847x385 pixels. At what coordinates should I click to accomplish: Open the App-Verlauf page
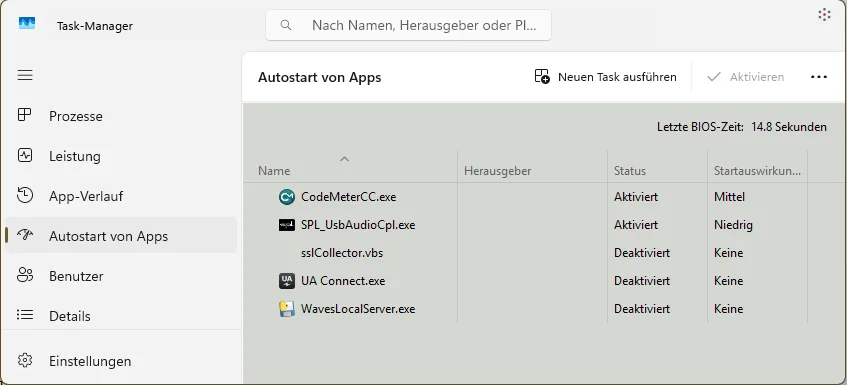click(121, 196)
